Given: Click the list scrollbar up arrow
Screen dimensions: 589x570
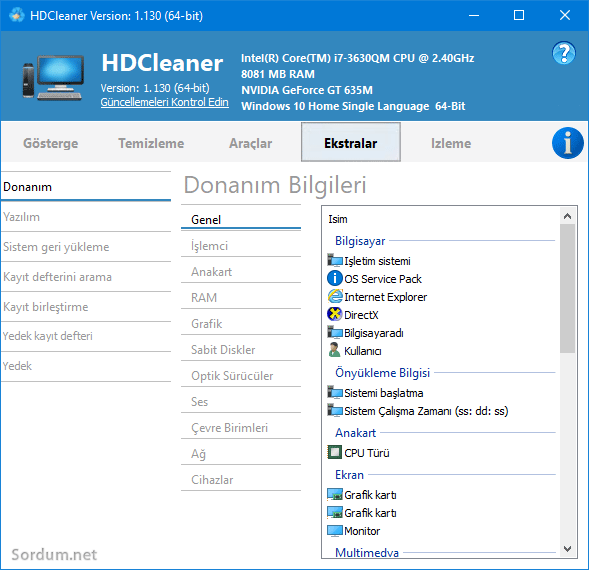Looking at the screenshot, I should [x=568, y=216].
